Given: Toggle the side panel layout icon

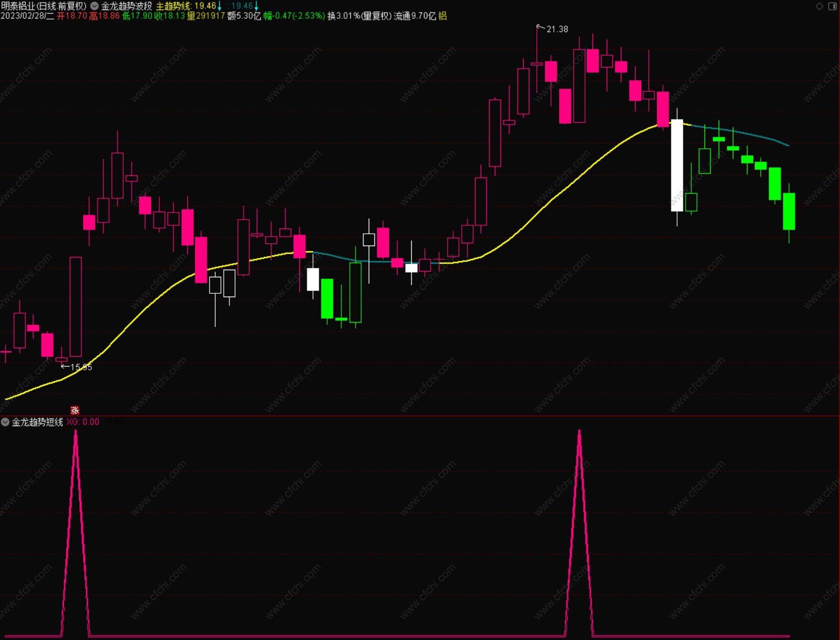Looking at the screenshot, I should point(832,6).
